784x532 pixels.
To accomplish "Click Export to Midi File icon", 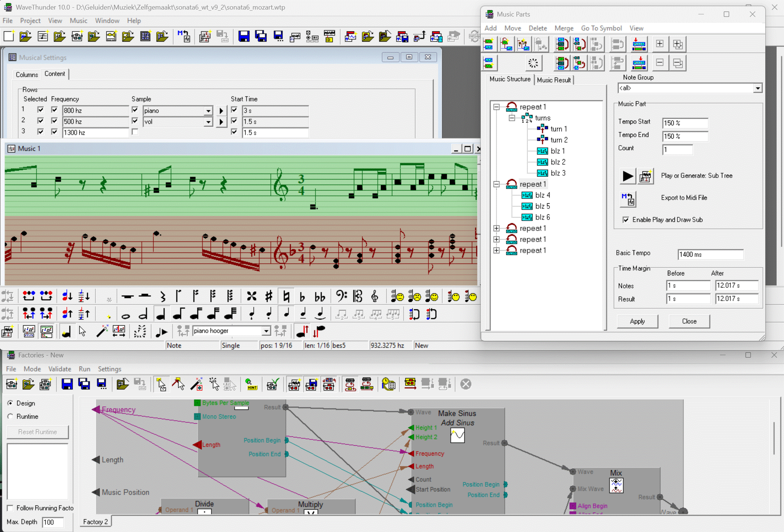I will [x=628, y=199].
